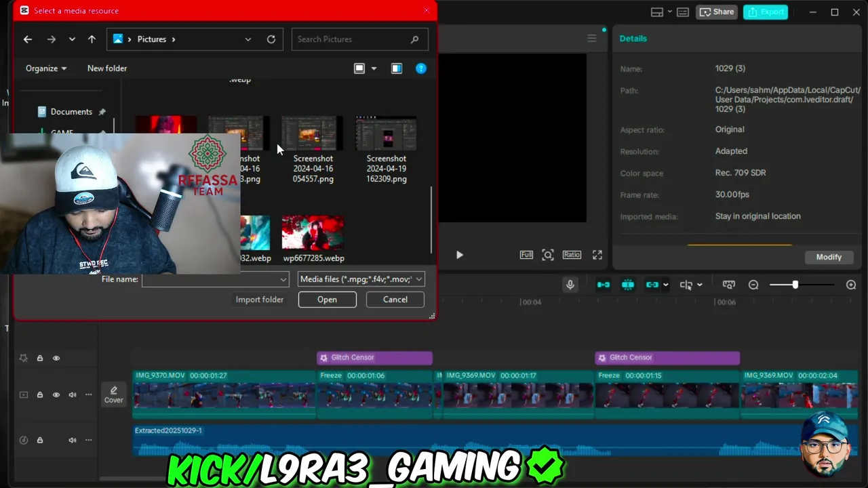
Task: Toggle Full quality preview mode
Action: [x=526, y=255]
